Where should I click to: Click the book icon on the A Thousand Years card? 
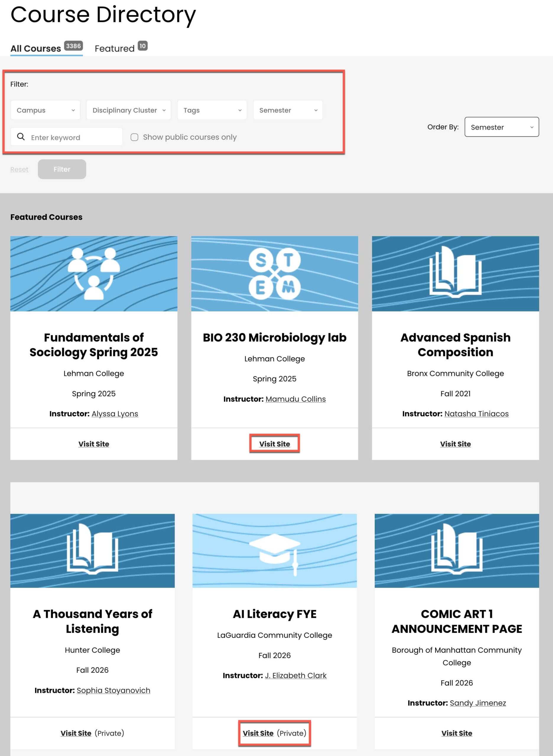pyautogui.click(x=93, y=549)
